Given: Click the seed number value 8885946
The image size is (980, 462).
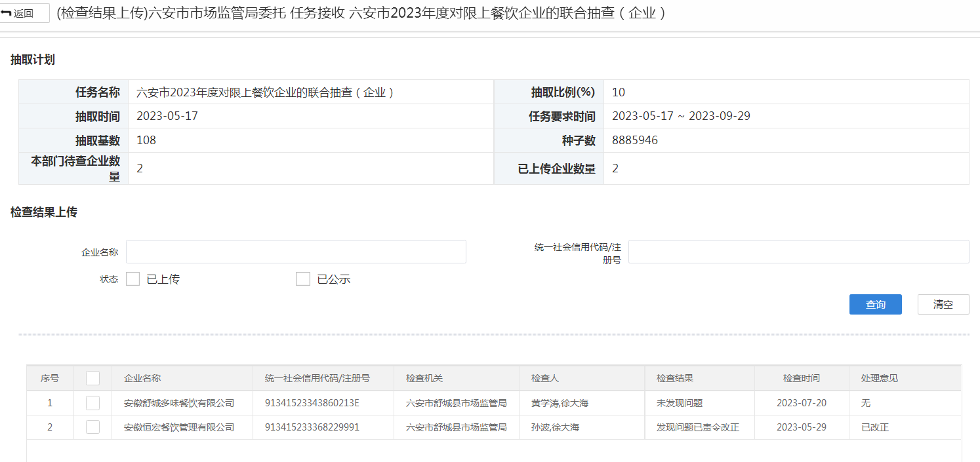Looking at the screenshot, I should [635, 140].
